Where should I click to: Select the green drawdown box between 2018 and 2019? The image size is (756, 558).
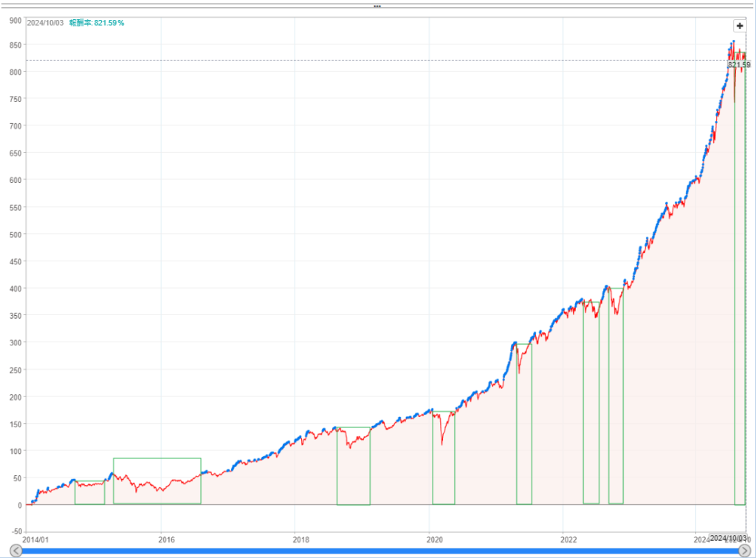tap(353, 466)
